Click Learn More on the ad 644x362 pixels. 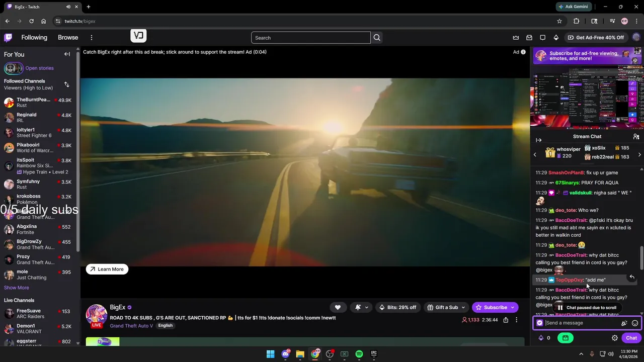tap(107, 269)
